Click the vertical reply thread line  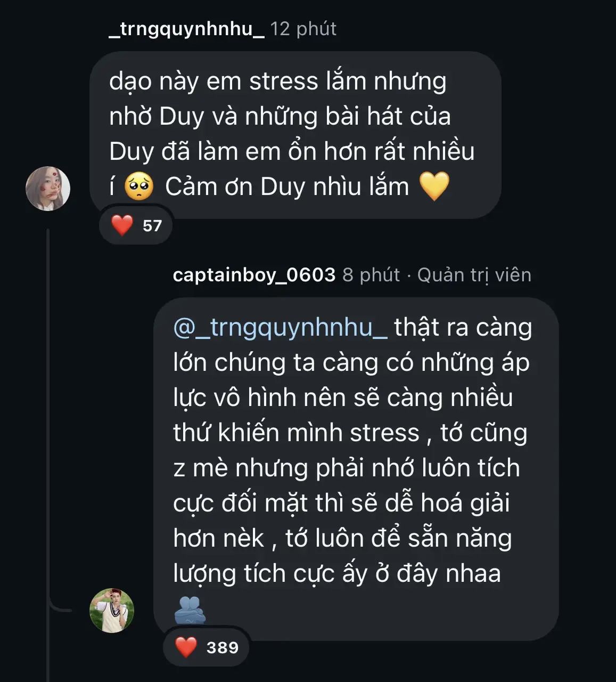click(48, 453)
